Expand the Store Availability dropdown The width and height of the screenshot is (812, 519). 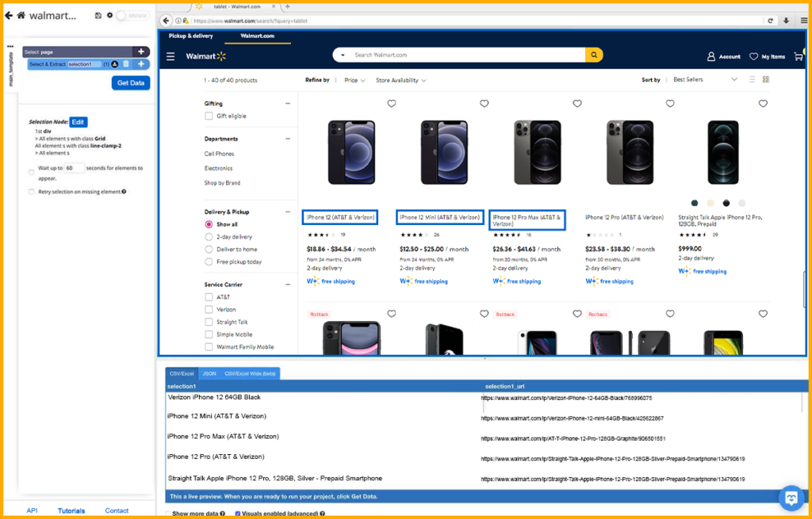tap(401, 80)
